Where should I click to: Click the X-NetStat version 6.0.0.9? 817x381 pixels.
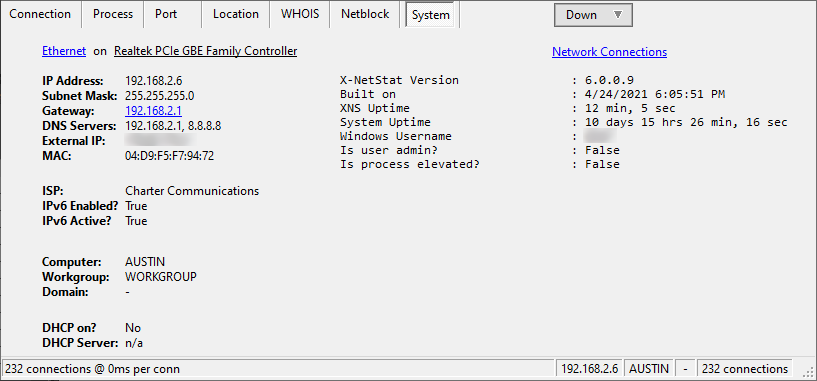pyautogui.click(x=609, y=80)
